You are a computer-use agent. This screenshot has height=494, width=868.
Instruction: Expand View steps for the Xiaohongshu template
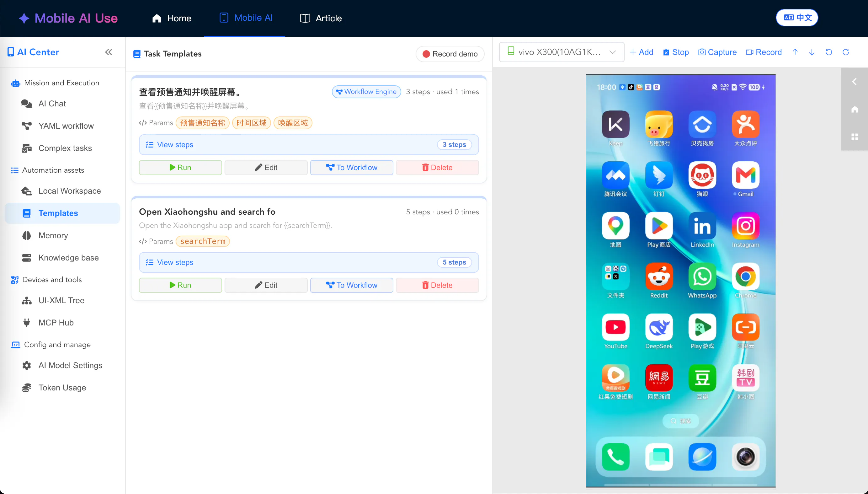click(x=309, y=262)
